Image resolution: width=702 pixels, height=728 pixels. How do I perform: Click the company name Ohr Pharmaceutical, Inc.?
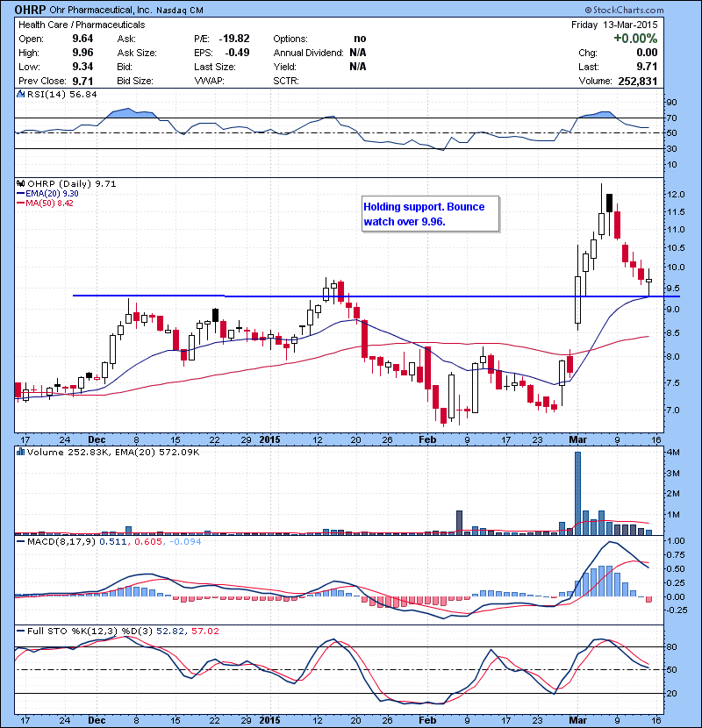100,11
